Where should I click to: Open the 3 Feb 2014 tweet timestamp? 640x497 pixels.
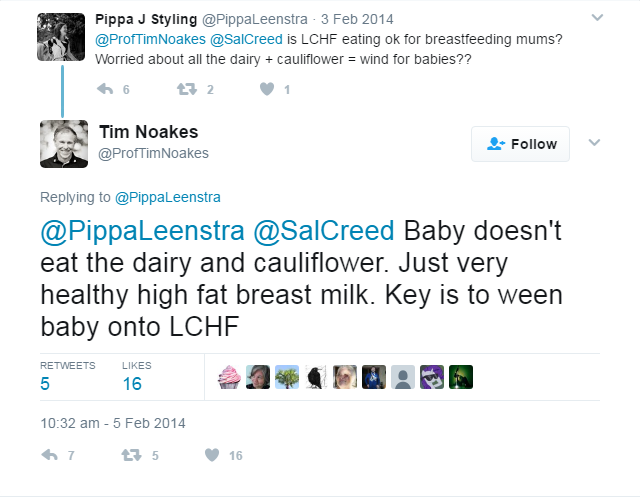pos(357,19)
